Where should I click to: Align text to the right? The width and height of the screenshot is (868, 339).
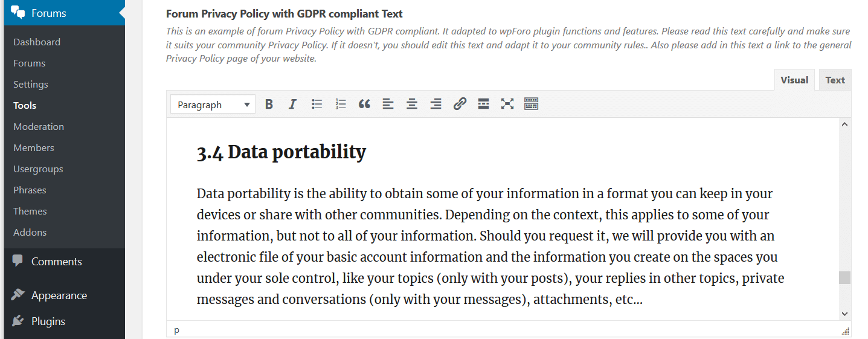click(436, 104)
